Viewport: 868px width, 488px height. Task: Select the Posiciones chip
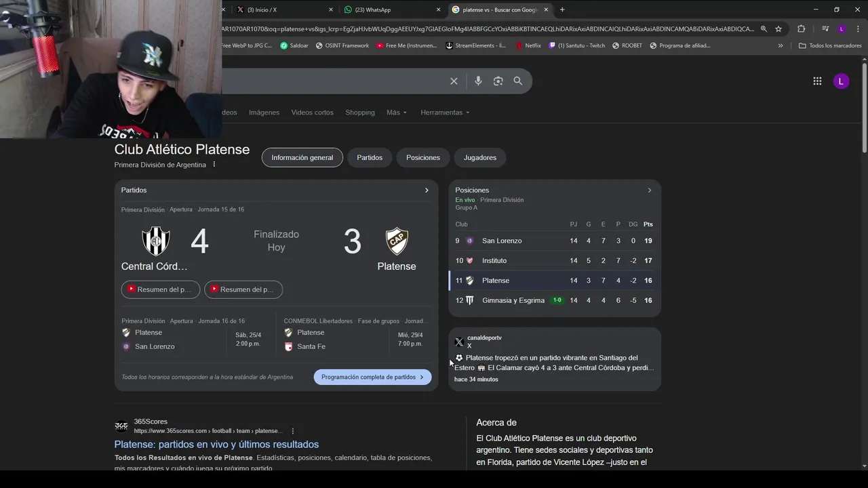(423, 157)
